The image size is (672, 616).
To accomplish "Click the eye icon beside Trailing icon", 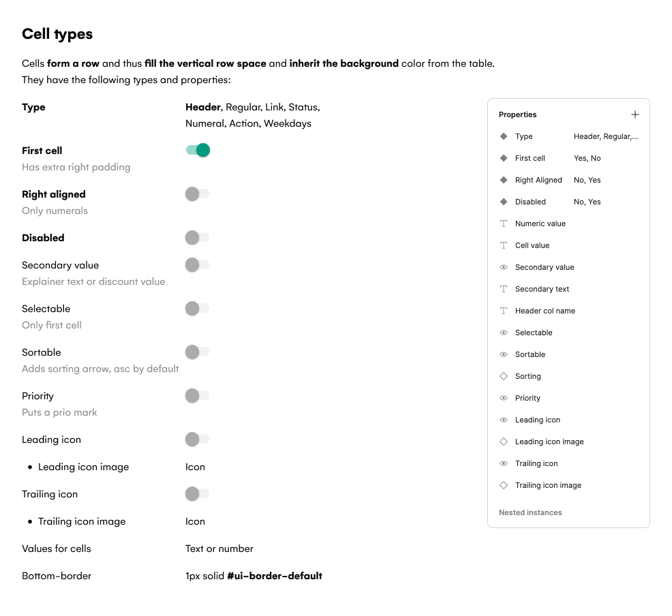I will tap(504, 463).
